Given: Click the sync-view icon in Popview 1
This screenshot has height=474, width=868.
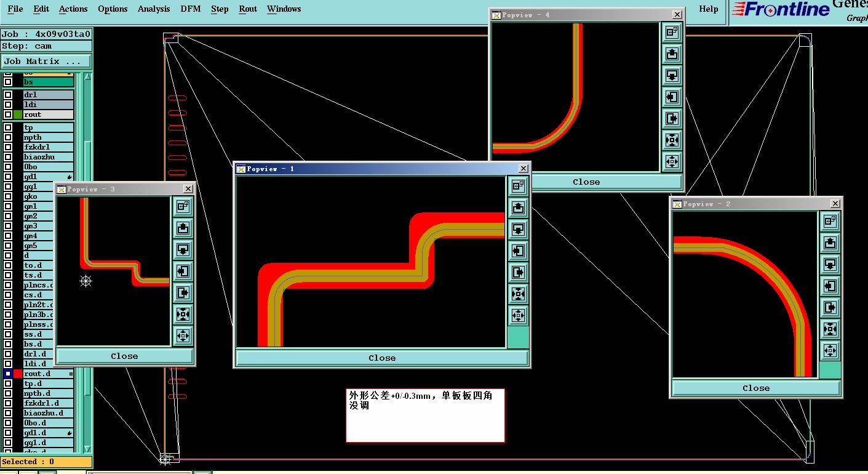Looking at the screenshot, I should coord(518,187).
